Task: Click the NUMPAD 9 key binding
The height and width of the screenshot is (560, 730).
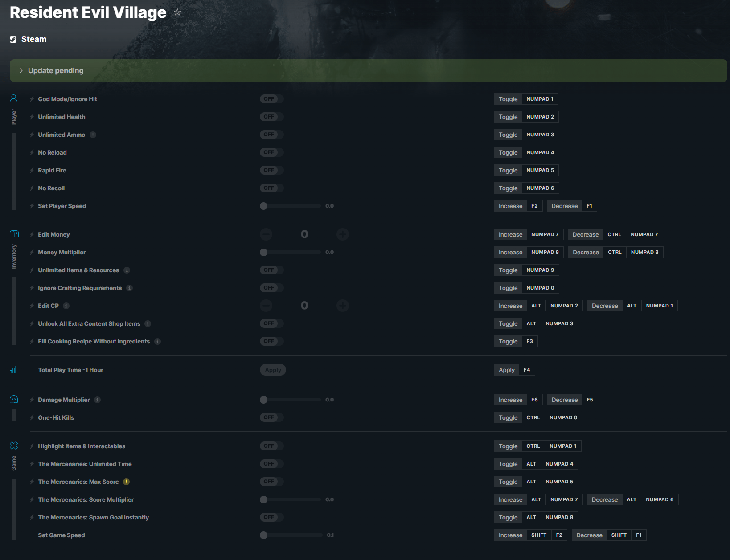Action: 540,270
